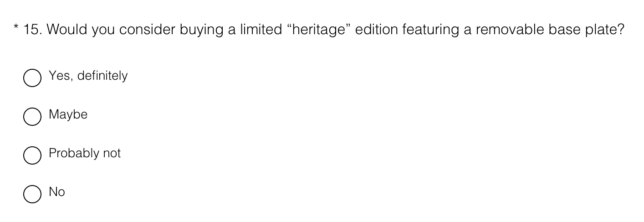
Task: Pick the "Probably not" radio button
Action: click(32, 155)
